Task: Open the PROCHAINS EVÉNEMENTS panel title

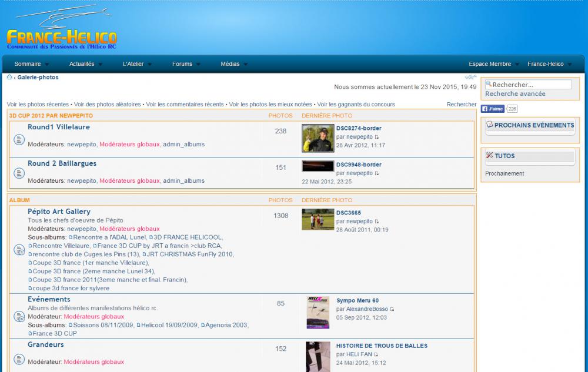Action: [x=534, y=125]
